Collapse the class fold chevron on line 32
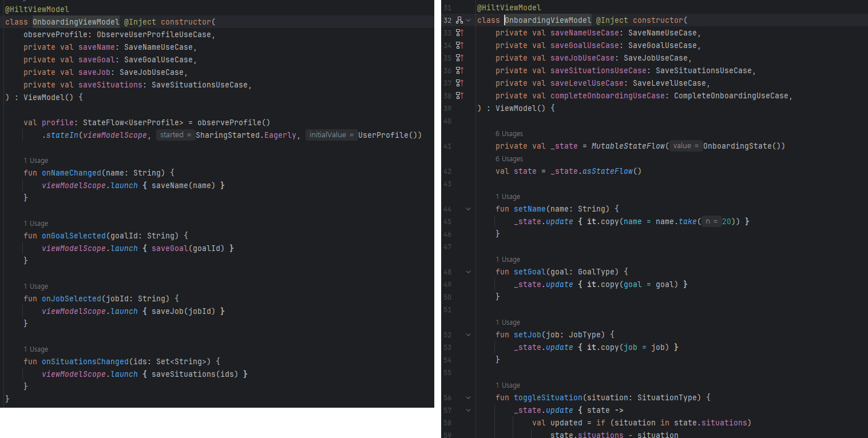This screenshot has height=438, width=868. 468,20
